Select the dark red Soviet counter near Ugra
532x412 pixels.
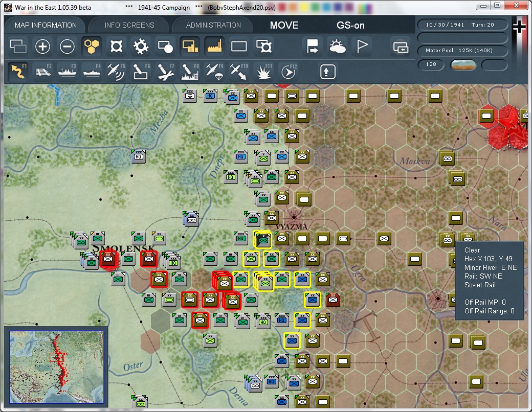pos(333,299)
